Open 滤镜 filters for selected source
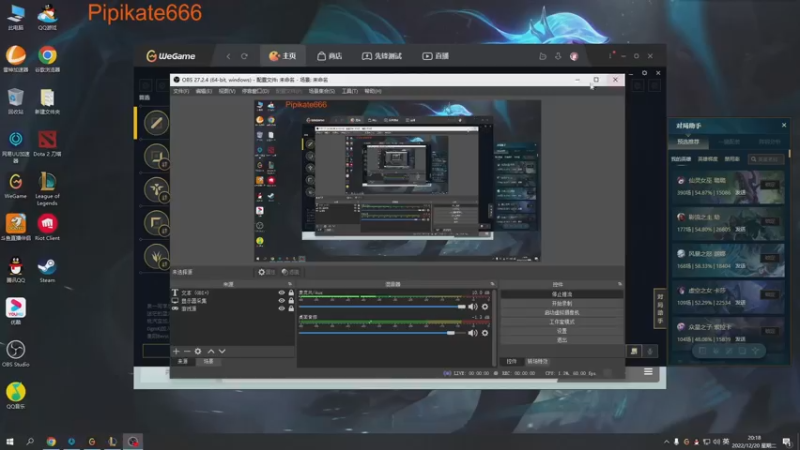 tap(290, 272)
